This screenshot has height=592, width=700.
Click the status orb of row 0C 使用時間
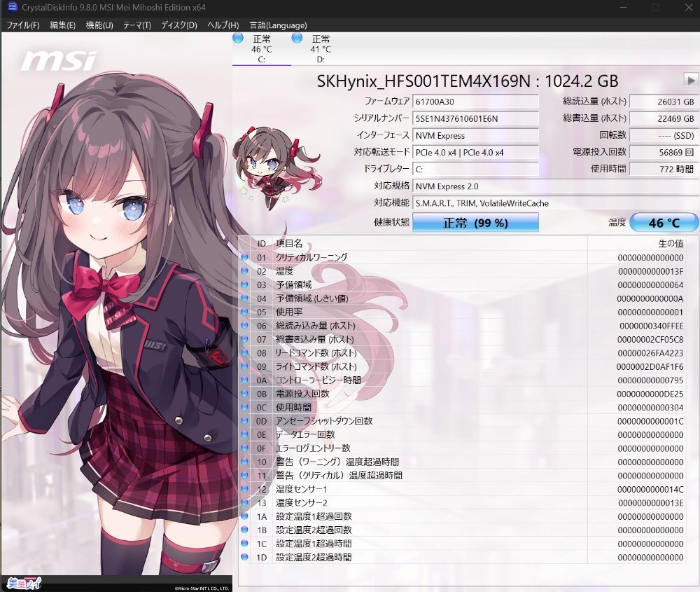(x=244, y=407)
